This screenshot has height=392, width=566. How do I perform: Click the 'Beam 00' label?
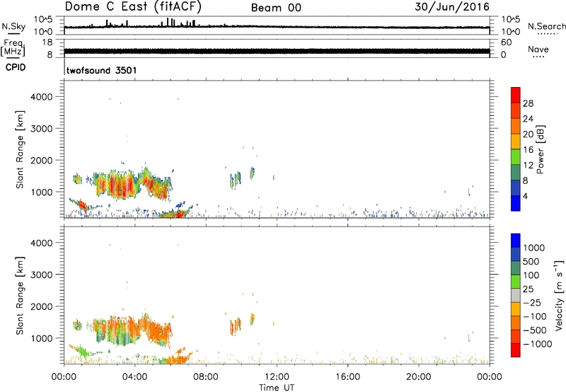[276, 8]
